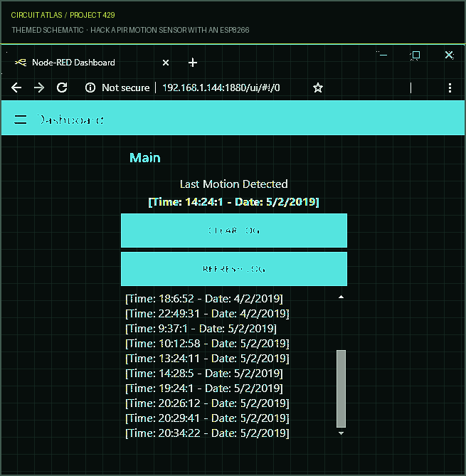The image size is (466, 476).
Task: Click the Not secure warning text
Action: tap(126, 88)
